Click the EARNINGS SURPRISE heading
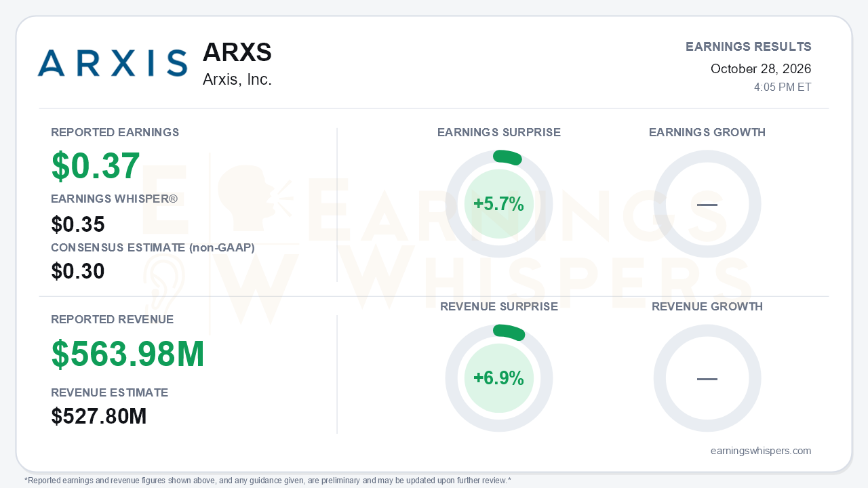 [x=499, y=132]
